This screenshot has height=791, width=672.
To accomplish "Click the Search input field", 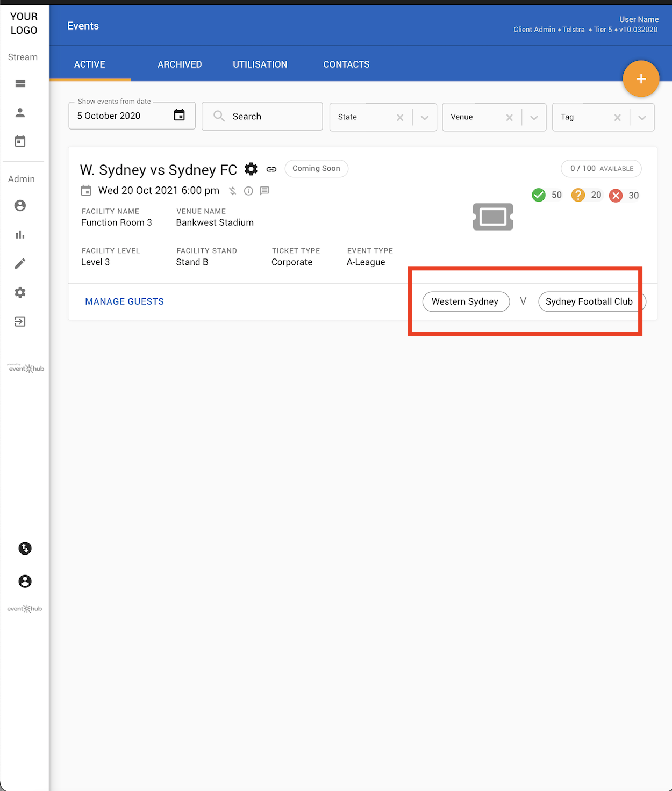I will pos(262,116).
